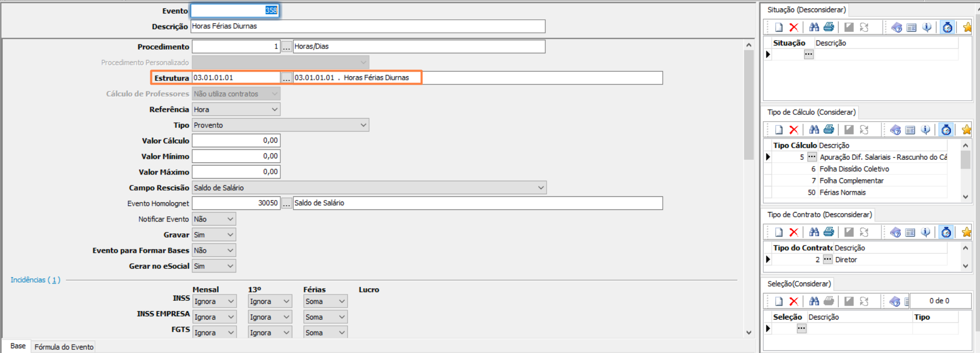The width and height of the screenshot is (980, 353).
Task: Switch to the Fórmula do Evento tab
Action: point(64,347)
